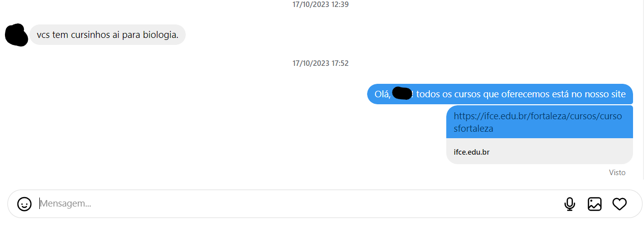Attach a photo using the image icon
Viewport: 644px width, 226px height.
point(595,204)
